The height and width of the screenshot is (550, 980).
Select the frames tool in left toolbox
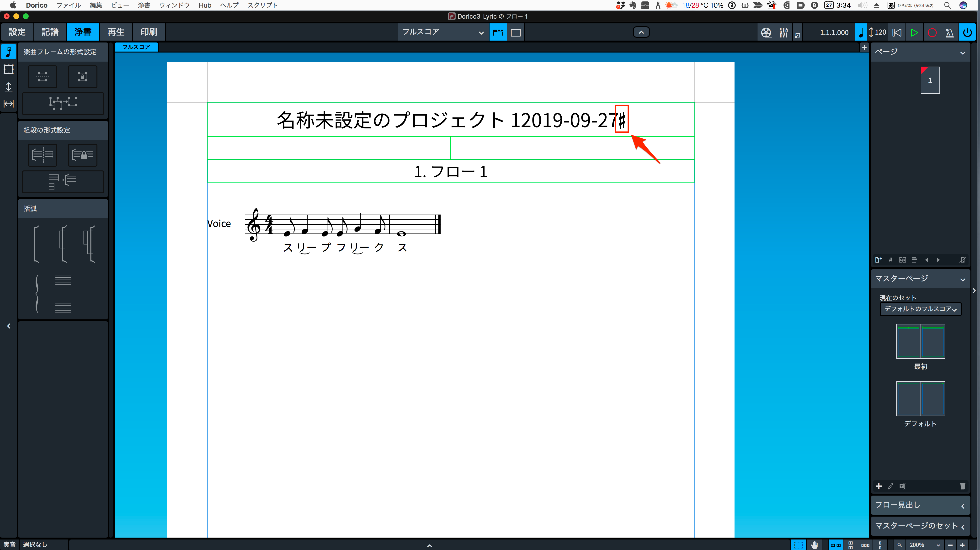coord(8,69)
